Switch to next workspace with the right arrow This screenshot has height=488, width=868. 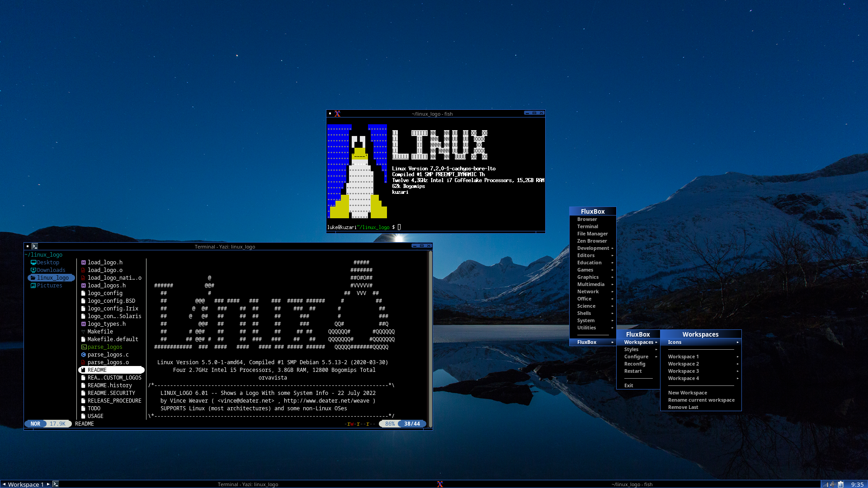[x=48, y=484]
